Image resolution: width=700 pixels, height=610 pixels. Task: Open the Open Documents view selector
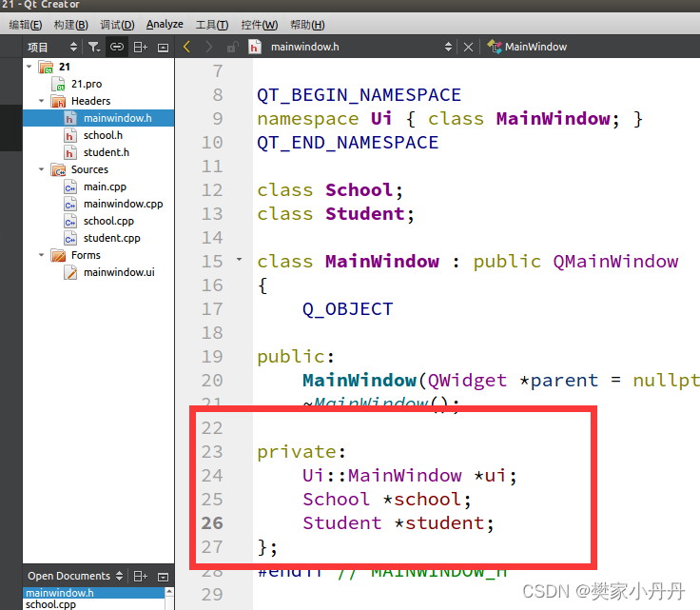click(75, 576)
